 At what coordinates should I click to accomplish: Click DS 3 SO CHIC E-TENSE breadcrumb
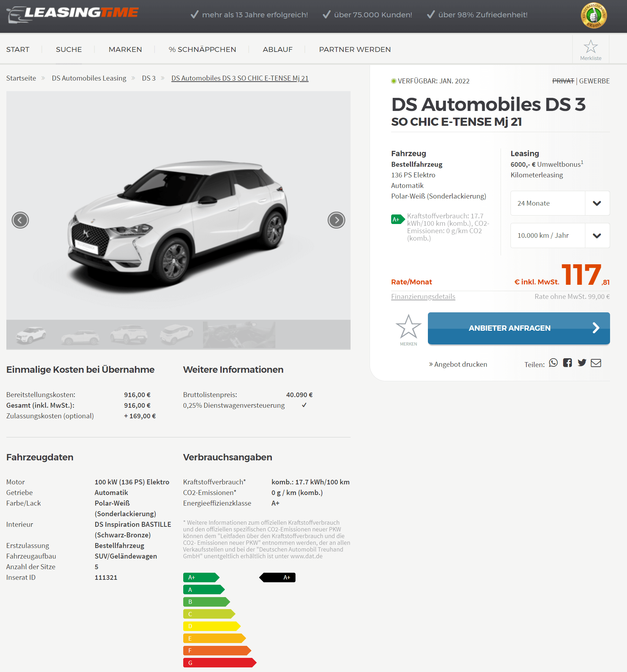pyautogui.click(x=240, y=78)
